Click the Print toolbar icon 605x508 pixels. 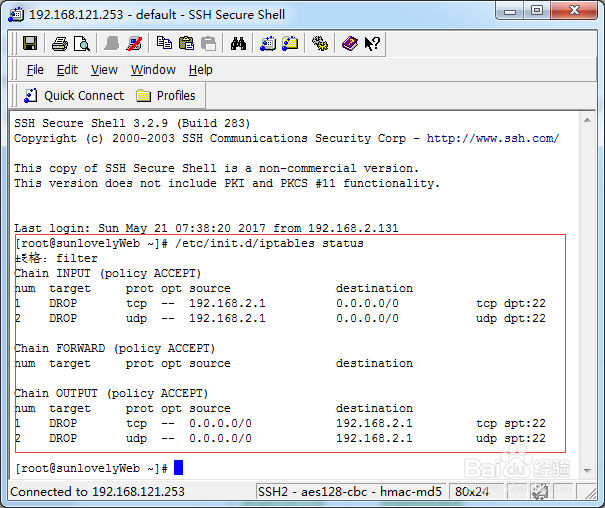[59, 44]
